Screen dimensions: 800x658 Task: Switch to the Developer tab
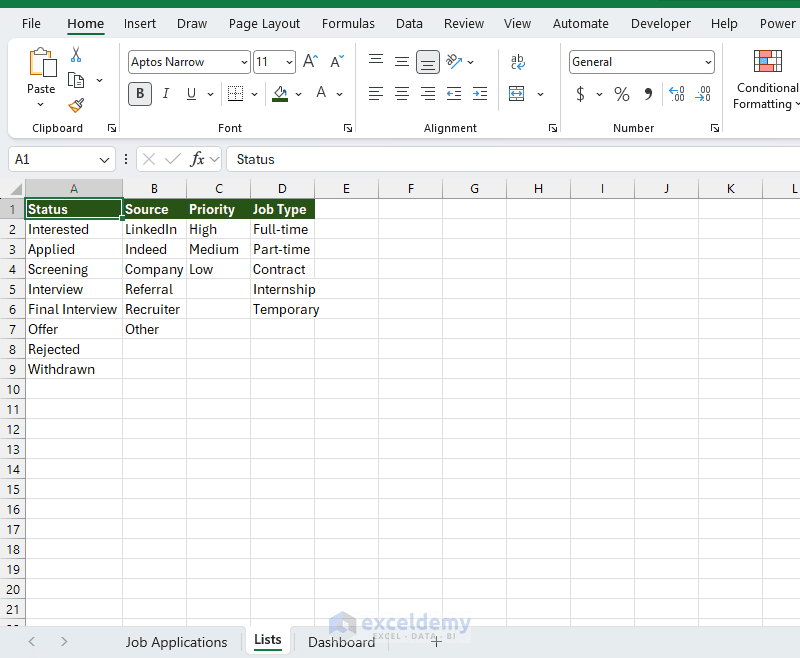point(661,23)
